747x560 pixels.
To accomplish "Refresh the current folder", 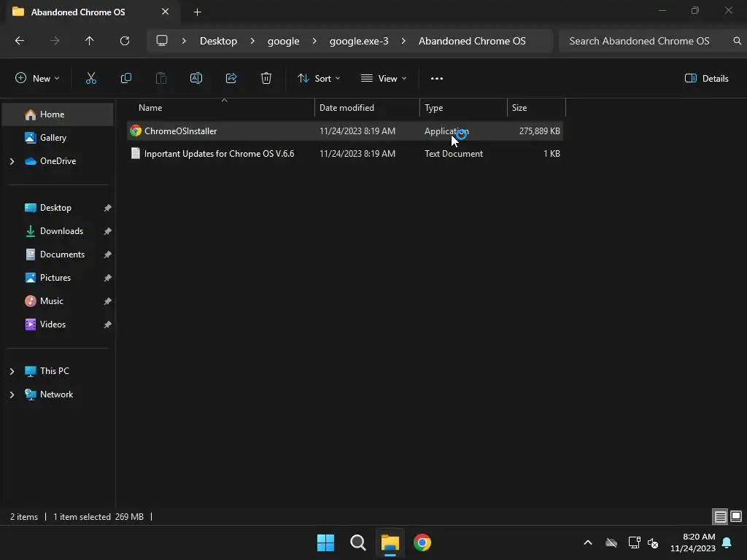I will point(124,41).
